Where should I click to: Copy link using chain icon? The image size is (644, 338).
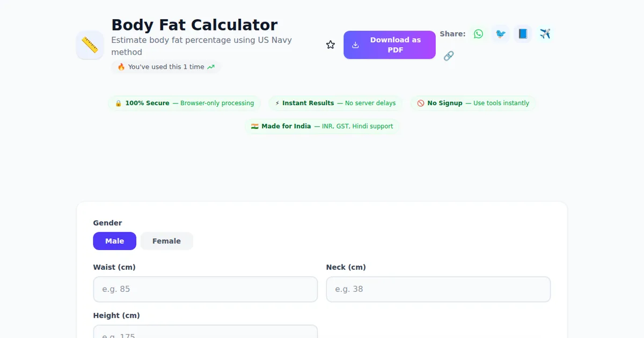pyautogui.click(x=449, y=56)
